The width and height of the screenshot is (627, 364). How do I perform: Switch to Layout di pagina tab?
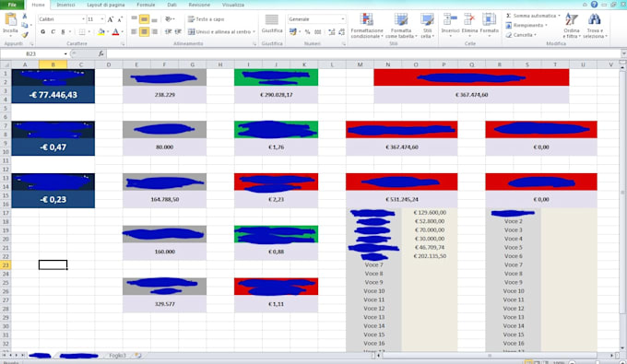click(105, 5)
